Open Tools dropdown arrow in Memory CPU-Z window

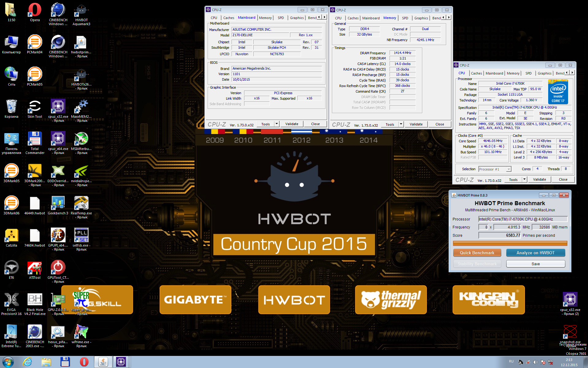(401, 124)
